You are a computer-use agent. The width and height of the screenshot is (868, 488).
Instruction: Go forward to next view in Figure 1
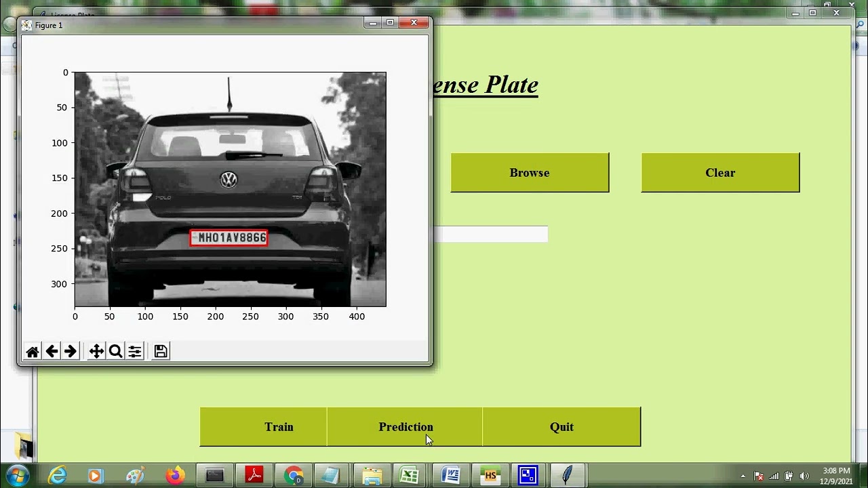click(71, 351)
